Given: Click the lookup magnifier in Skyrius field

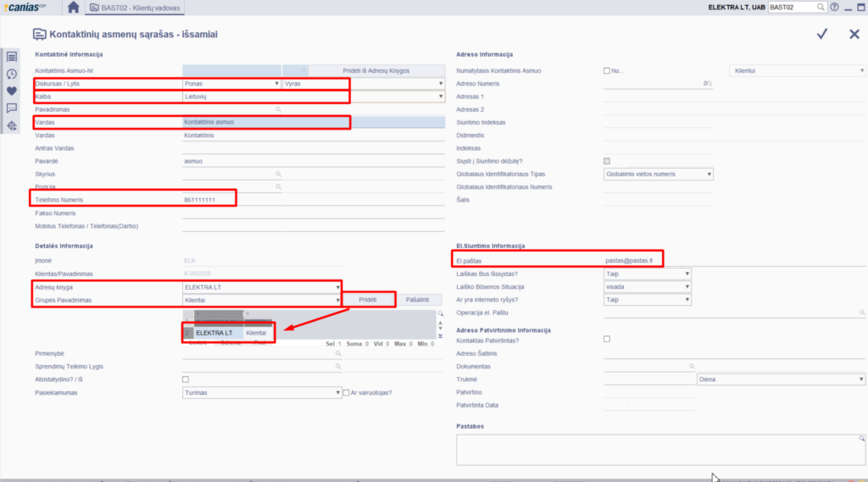Looking at the screenshot, I should point(277,174).
